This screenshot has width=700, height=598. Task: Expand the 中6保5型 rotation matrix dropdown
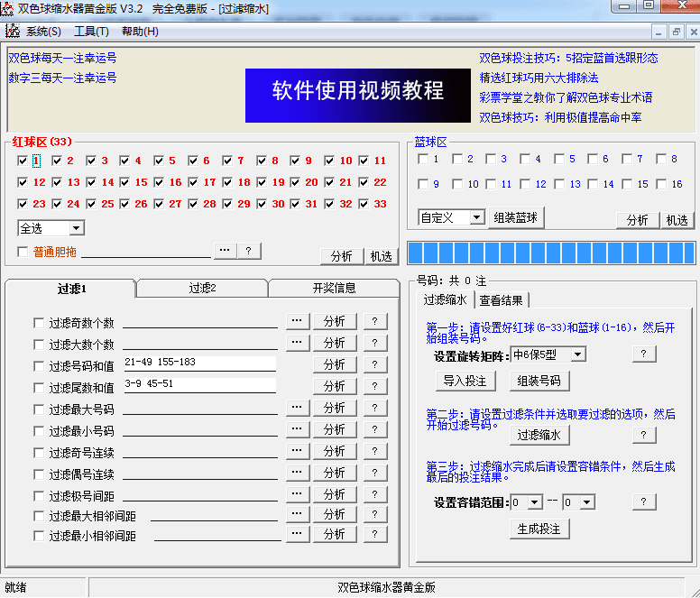tap(577, 354)
